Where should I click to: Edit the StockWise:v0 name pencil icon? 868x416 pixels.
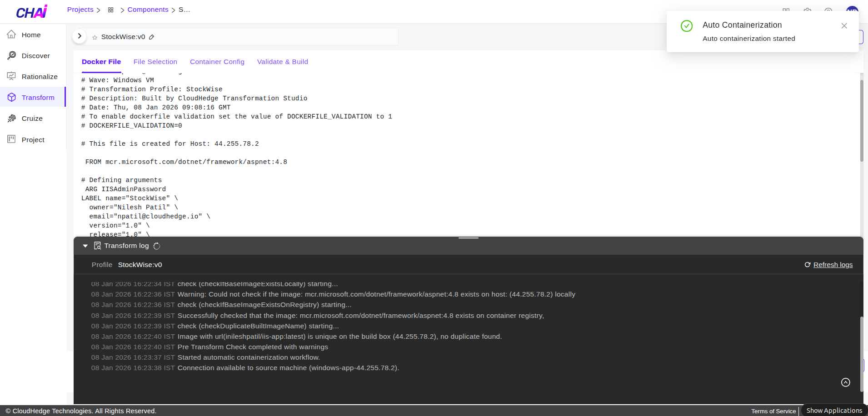click(151, 37)
